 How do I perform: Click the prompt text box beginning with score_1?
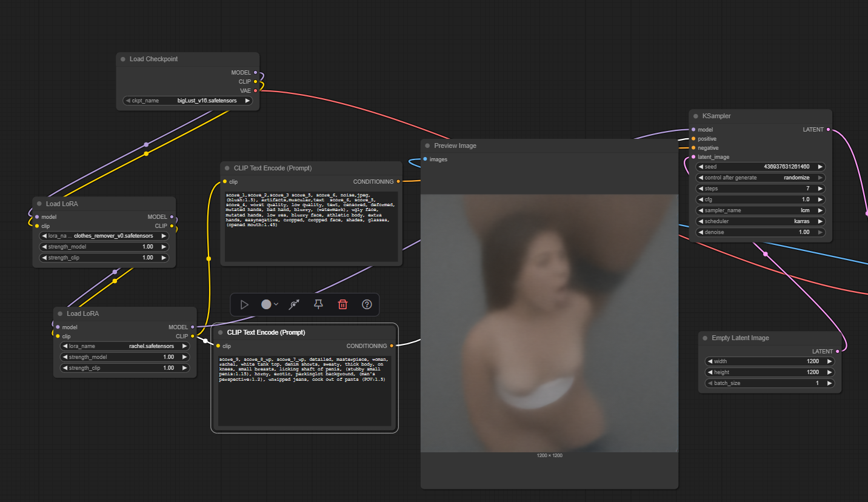pos(312,226)
